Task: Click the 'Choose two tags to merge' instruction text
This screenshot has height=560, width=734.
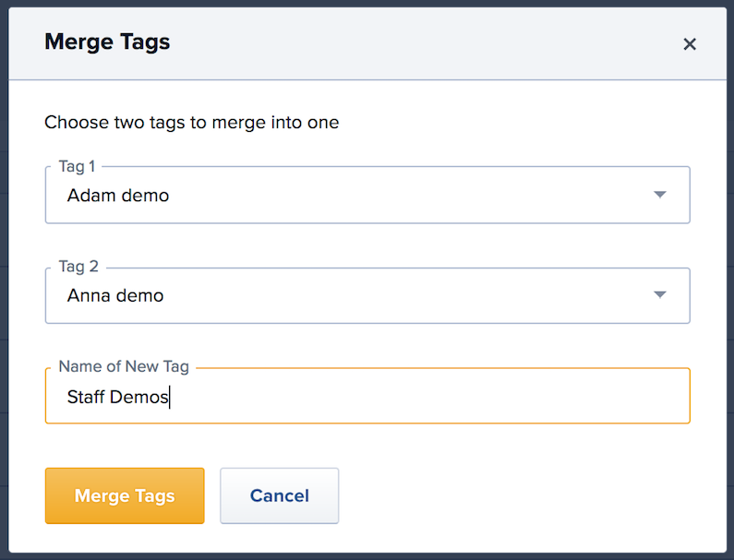Action: [191, 122]
